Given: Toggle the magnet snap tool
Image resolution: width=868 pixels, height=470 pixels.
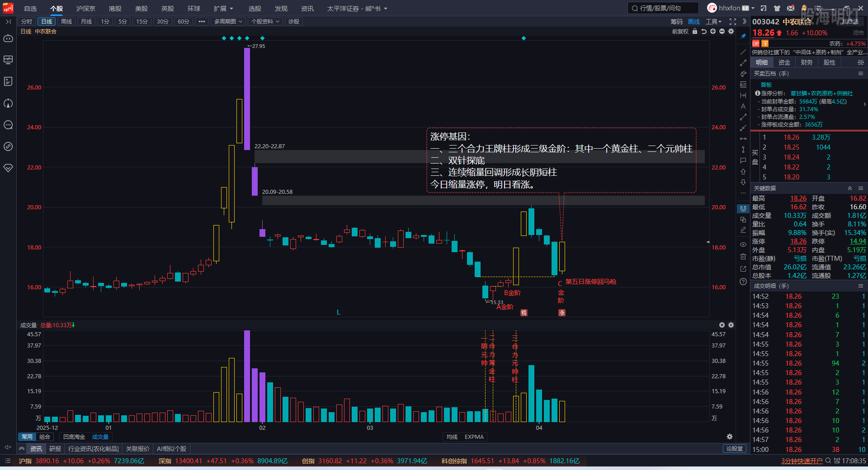Looking at the screenshot, I should tap(743, 208).
